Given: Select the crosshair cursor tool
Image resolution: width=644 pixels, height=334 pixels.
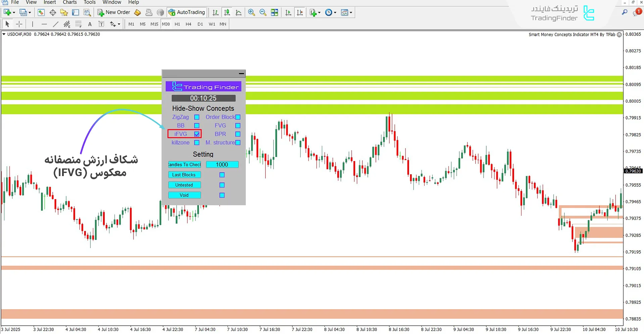Looking at the screenshot, I should tap(19, 24).
